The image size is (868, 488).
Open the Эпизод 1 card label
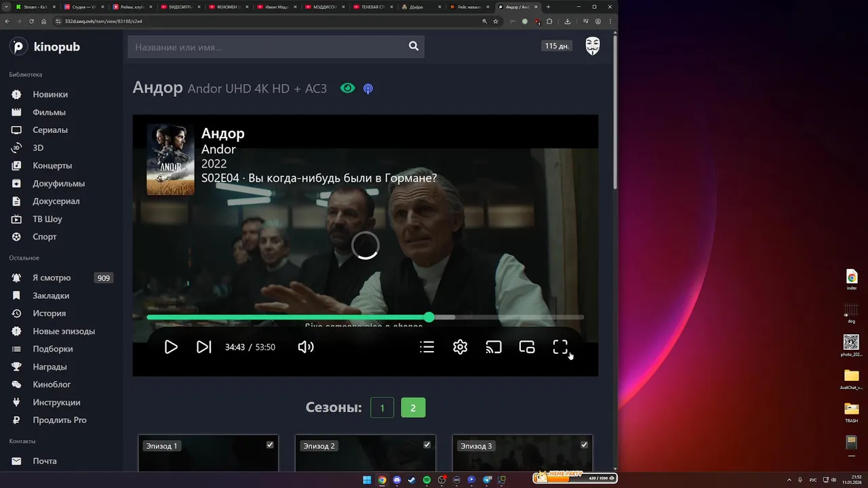coord(161,446)
